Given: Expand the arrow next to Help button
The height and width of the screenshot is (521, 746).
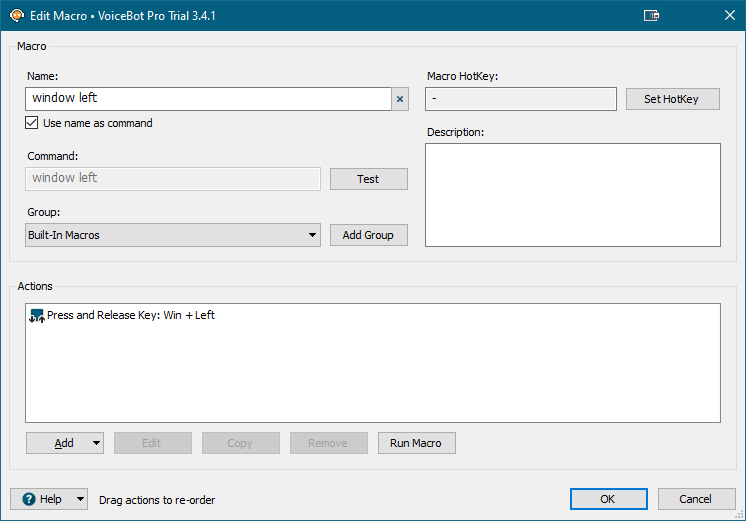Looking at the screenshot, I should 80,499.
